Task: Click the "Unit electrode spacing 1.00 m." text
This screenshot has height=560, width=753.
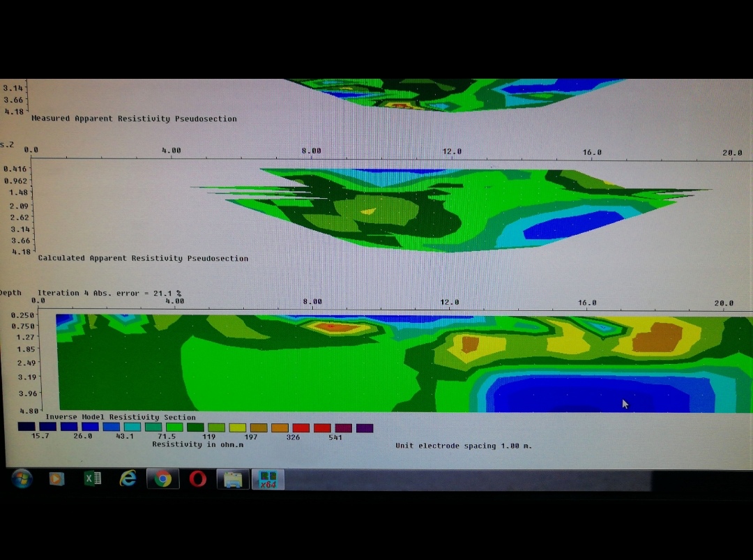Action: coord(464,446)
